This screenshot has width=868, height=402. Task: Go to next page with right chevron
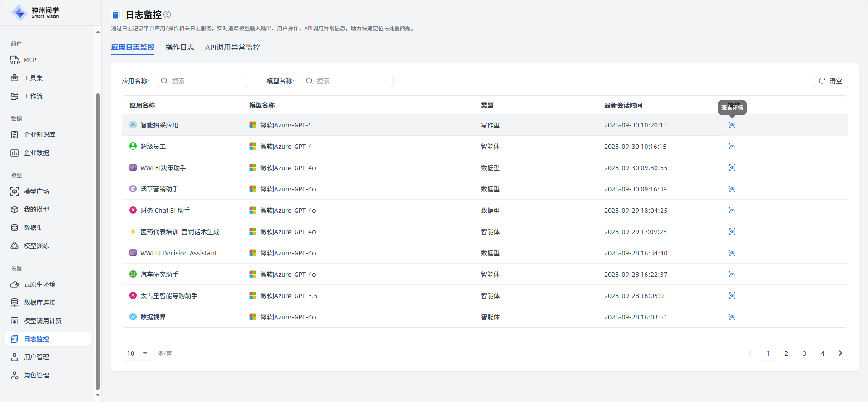click(x=840, y=353)
